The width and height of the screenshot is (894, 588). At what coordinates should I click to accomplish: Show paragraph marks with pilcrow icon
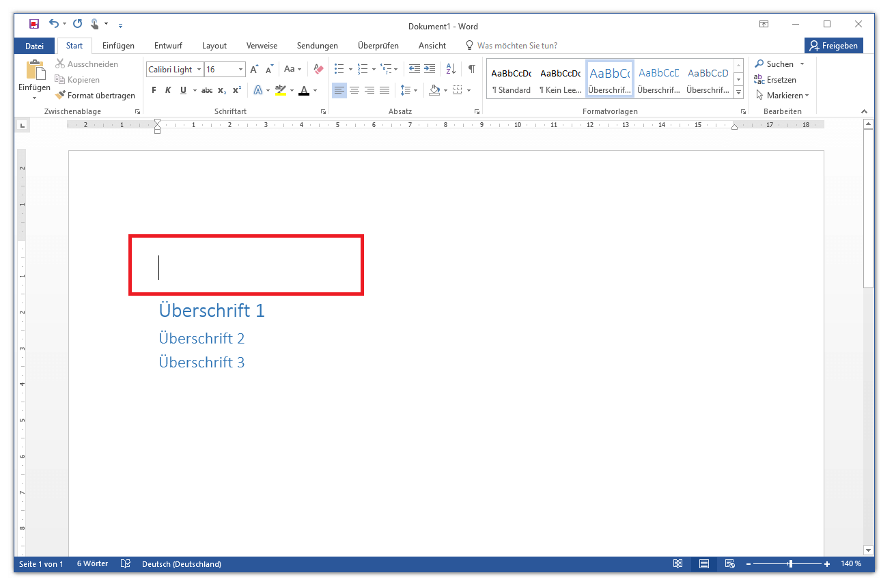point(471,69)
